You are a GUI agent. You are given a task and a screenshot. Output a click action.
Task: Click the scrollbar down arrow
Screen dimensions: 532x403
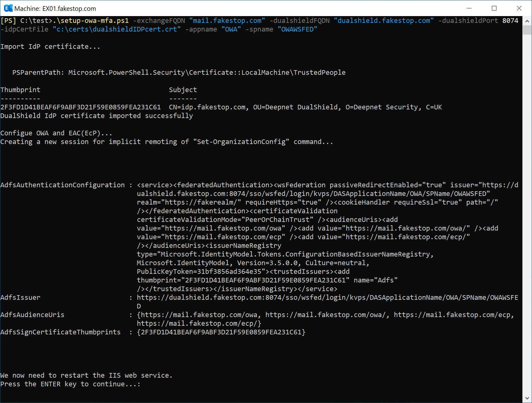pos(527,398)
